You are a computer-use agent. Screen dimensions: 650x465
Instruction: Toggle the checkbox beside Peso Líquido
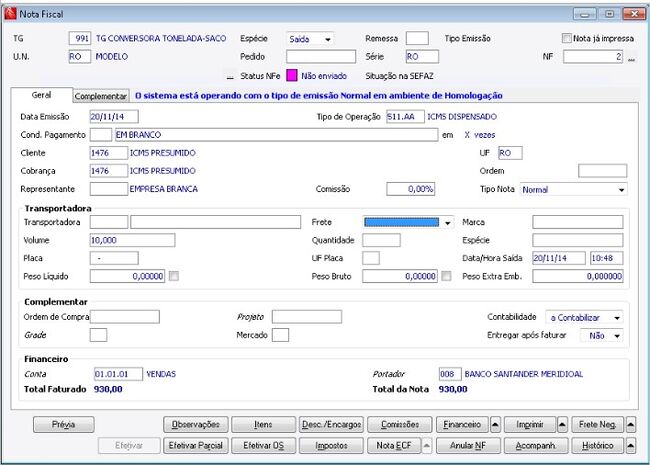174,276
